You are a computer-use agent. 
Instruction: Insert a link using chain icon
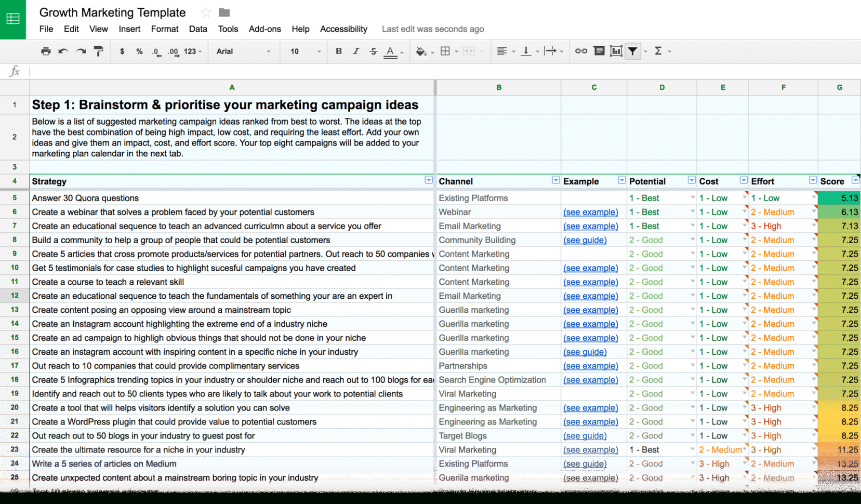(x=581, y=51)
